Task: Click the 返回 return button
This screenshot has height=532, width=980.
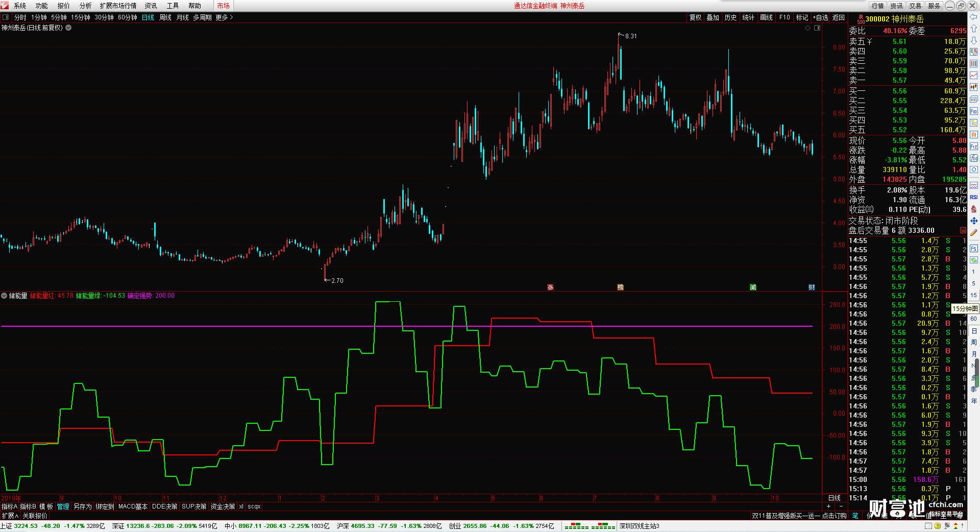Action: [x=839, y=17]
